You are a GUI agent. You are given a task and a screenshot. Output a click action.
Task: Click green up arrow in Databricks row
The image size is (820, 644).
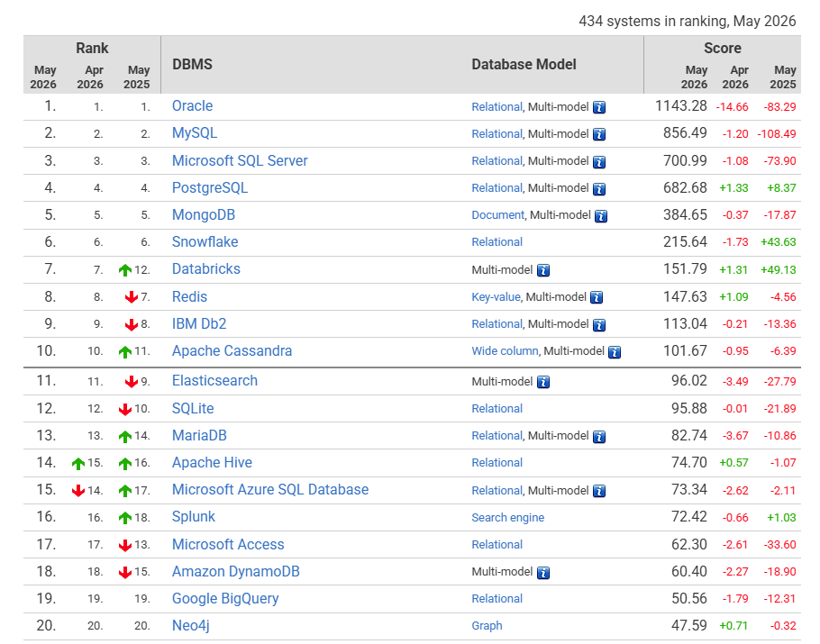click(125, 270)
